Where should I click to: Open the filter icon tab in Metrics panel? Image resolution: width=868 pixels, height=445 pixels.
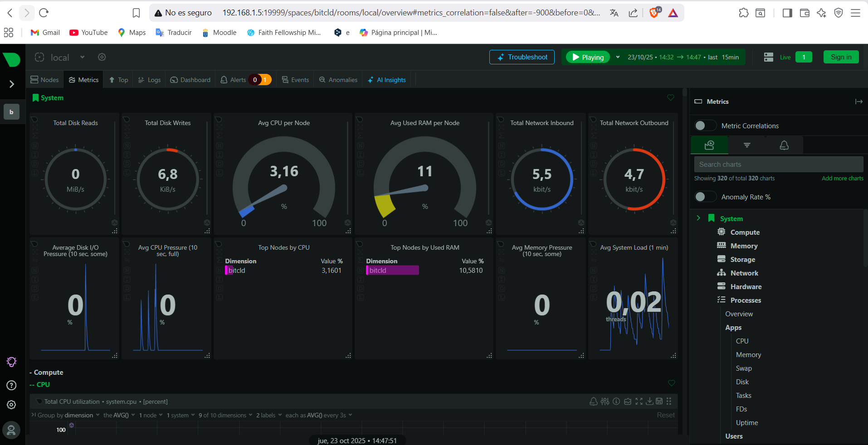pyautogui.click(x=746, y=145)
